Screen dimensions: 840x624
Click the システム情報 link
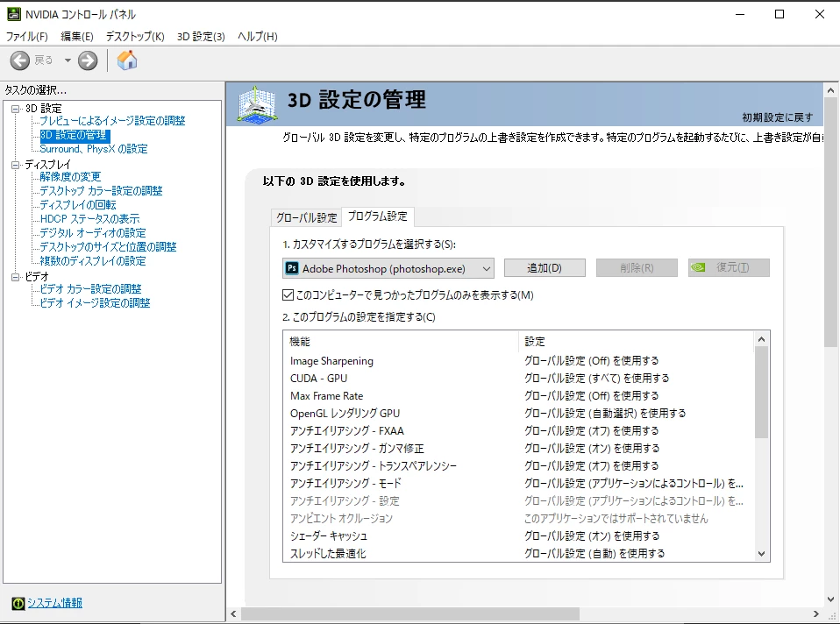pos(54,603)
